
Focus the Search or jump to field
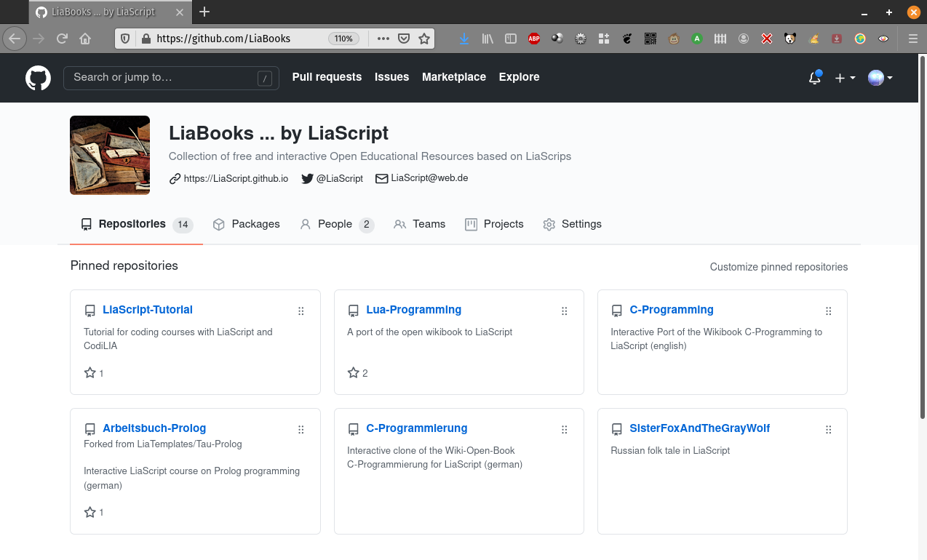(x=171, y=78)
